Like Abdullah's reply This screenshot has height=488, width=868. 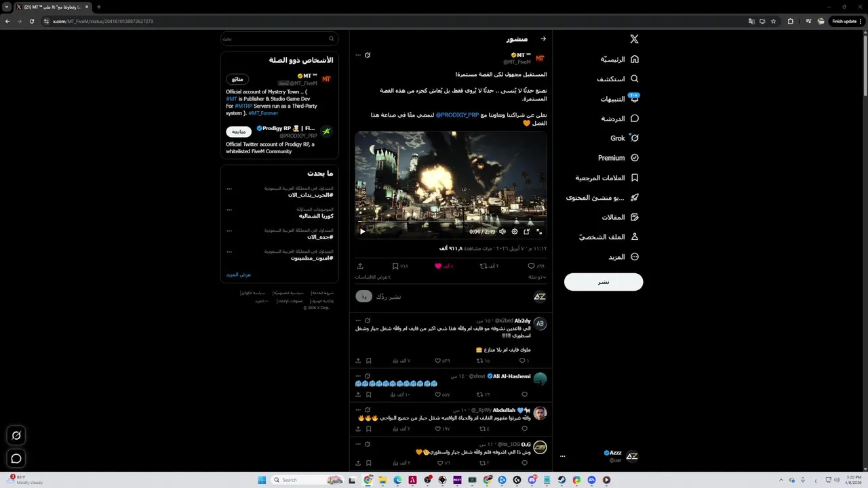(x=438, y=428)
